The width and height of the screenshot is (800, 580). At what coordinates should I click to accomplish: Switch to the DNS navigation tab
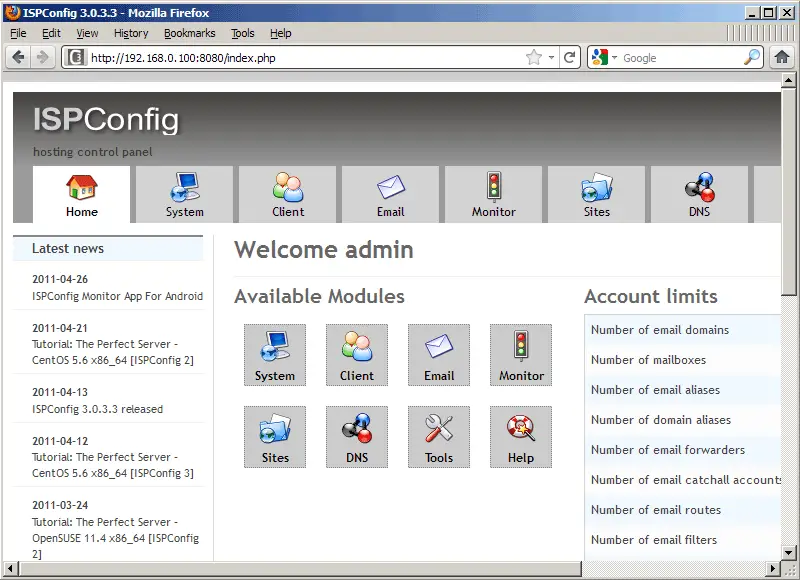click(699, 194)
